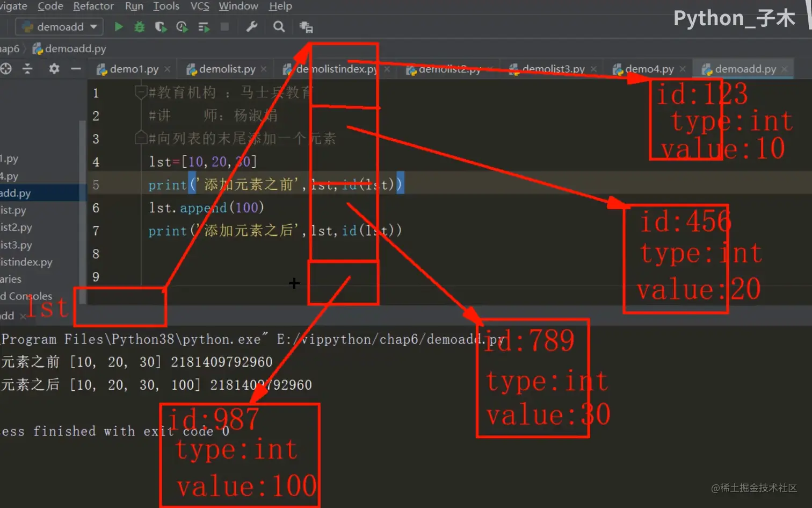812x508 pixels.
Task: Click code line 'lst=[10,20,30]'
Action: click(x=203, y=161)
